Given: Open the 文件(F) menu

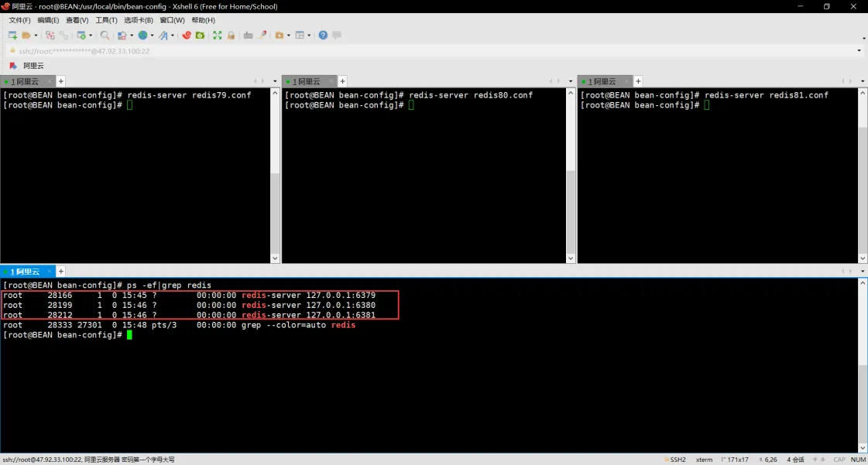Looking at the screenshot, I should coord(19,20).
